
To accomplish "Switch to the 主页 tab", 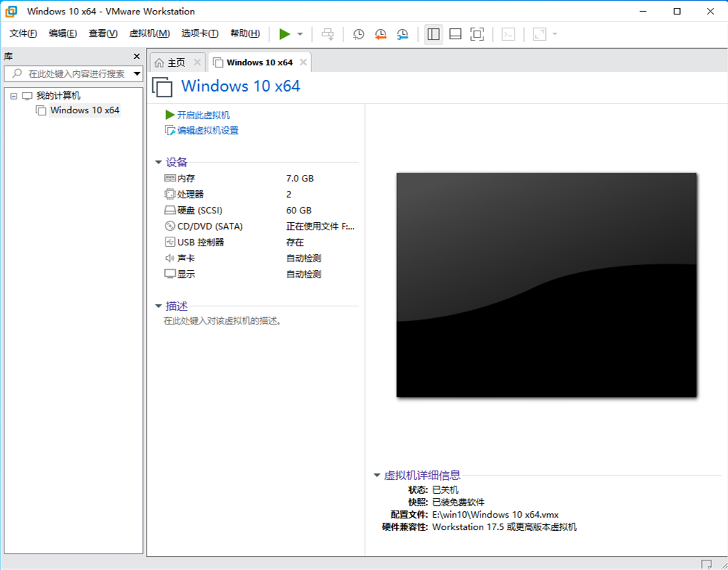I will (x=176, y=62).
